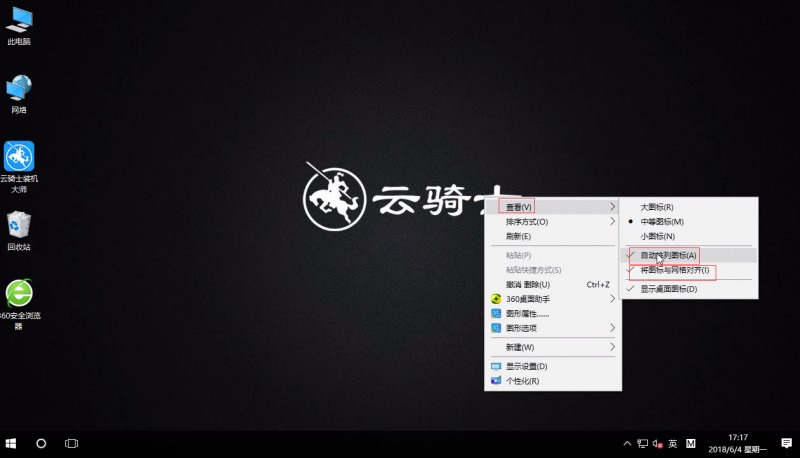Image resolution: width=800 pixels, height=458 pixels.
Task: Toggle 自动排列图标(A) option
Action: pos(689,255)
